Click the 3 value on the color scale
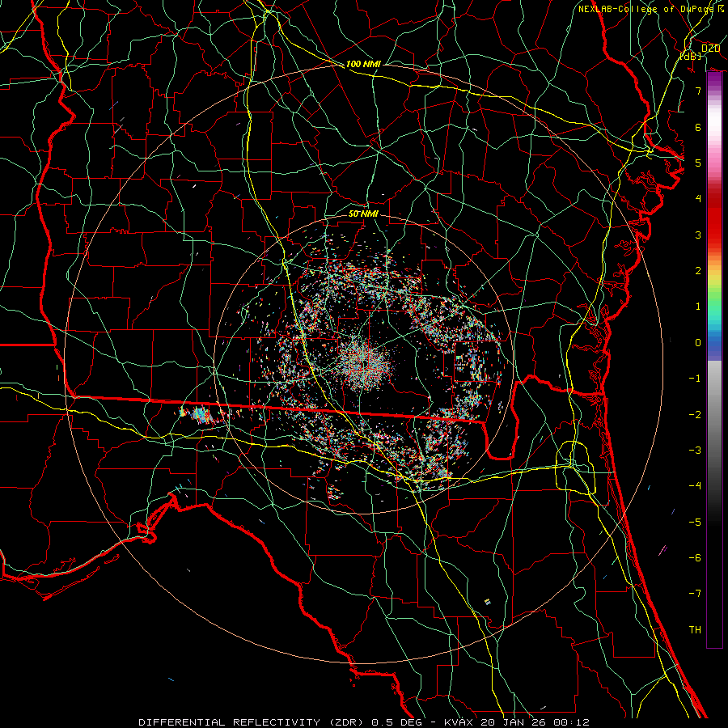 pos(698,235)
